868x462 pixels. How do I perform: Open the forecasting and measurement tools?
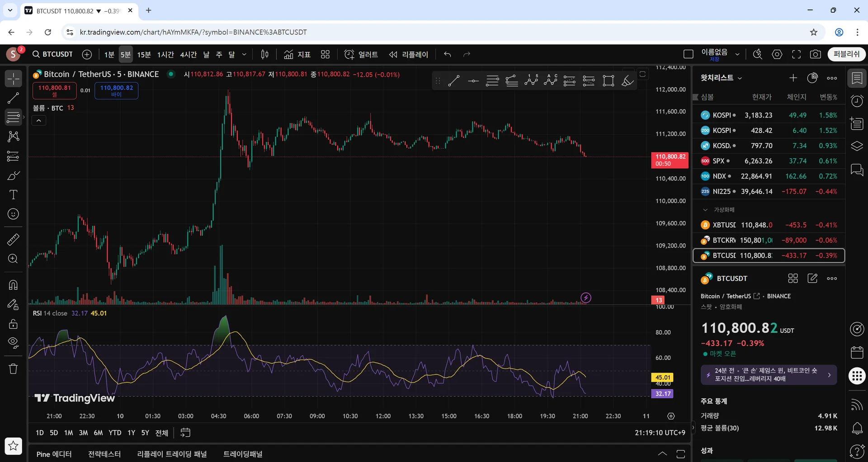tap(14, 156)
